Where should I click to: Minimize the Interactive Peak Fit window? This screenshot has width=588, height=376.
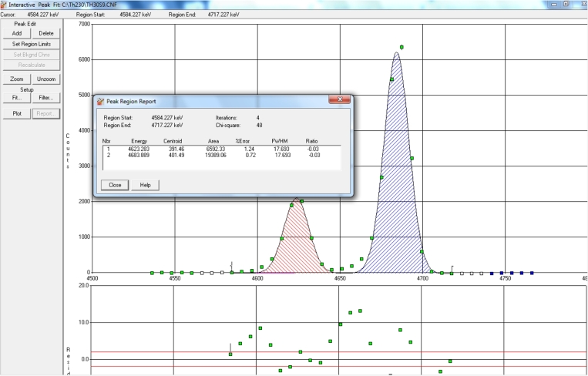[554, 4]
